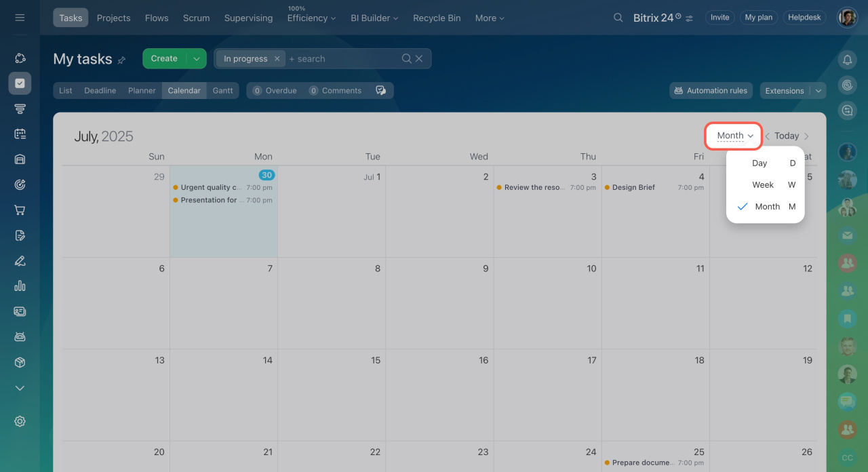Open the Create button dropdown arrow
The width and height of the screenshot is (868, 472).
point(197,59)
